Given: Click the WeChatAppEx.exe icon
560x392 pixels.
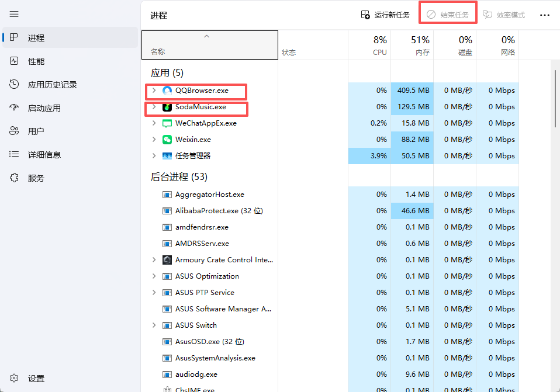Looking at the screenshot, I should point(167,123).
